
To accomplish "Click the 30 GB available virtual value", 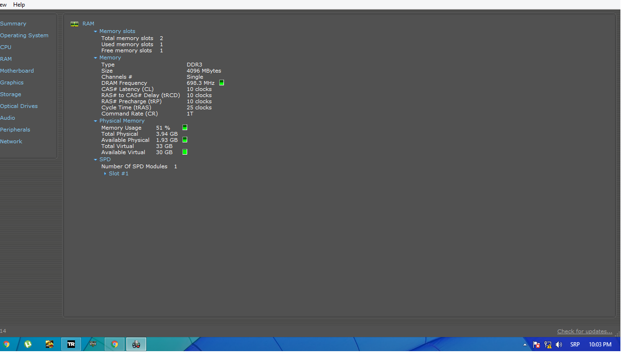I will tap(164, 152).
